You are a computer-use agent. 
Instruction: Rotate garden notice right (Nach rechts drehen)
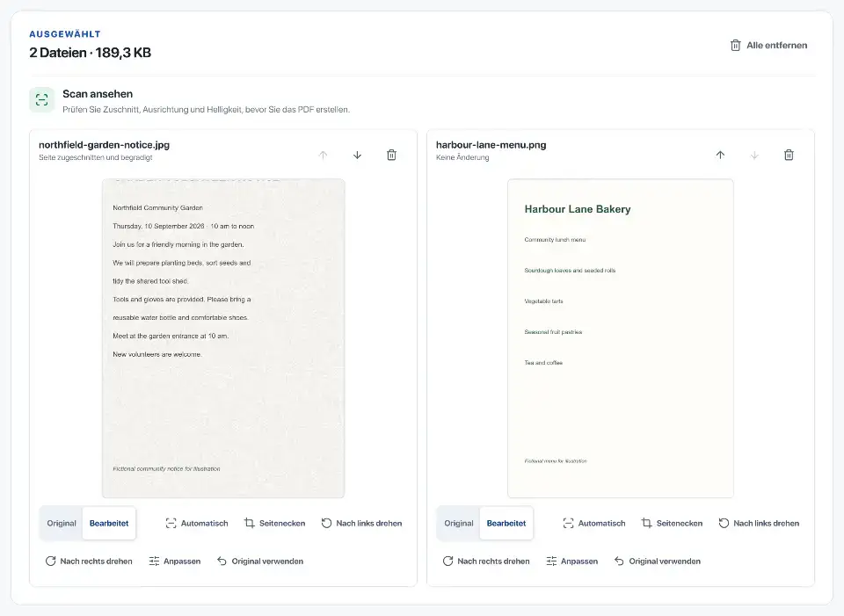89,562
